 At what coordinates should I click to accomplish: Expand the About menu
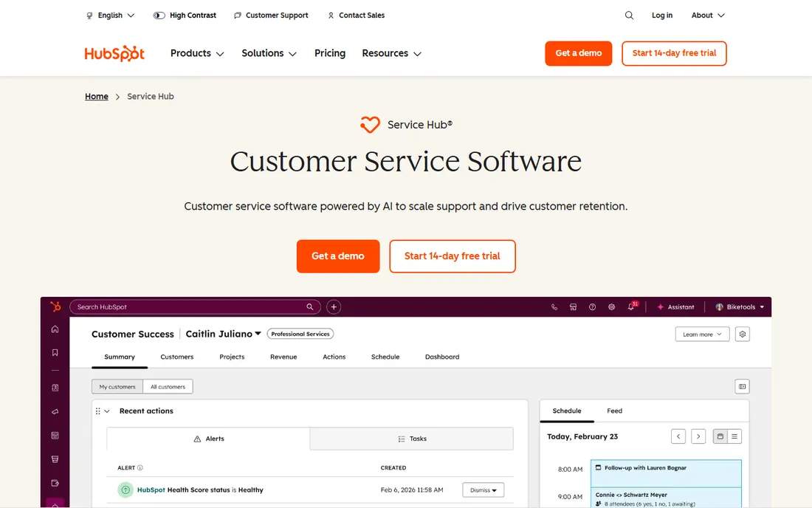[x=708, y=16]
